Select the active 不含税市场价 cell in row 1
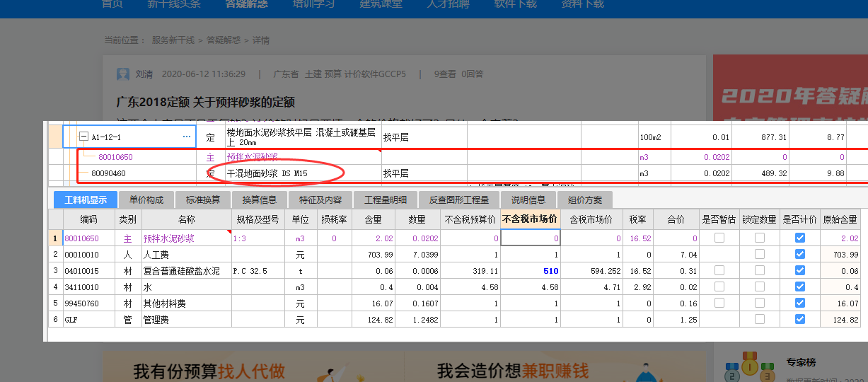Screen dimensions: 868x382 530,238
